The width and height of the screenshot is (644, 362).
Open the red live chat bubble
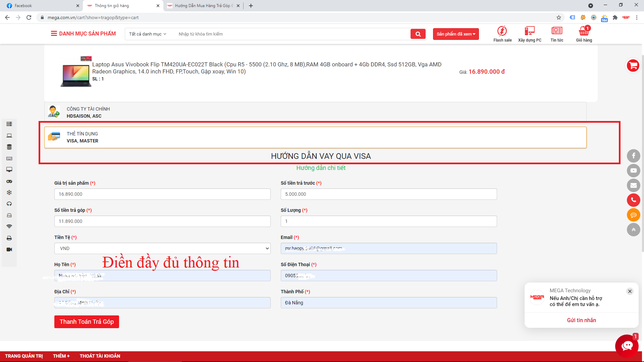[627, 346]
